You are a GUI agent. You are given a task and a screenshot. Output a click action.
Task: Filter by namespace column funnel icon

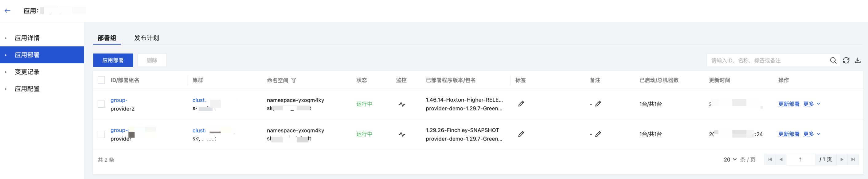click(294, 80)
